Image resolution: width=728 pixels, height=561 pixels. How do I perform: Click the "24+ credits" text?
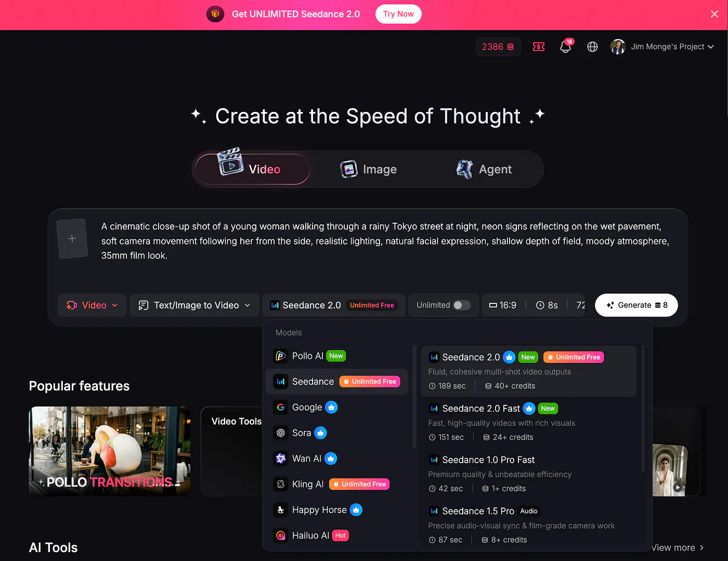(x=513, y=437)
